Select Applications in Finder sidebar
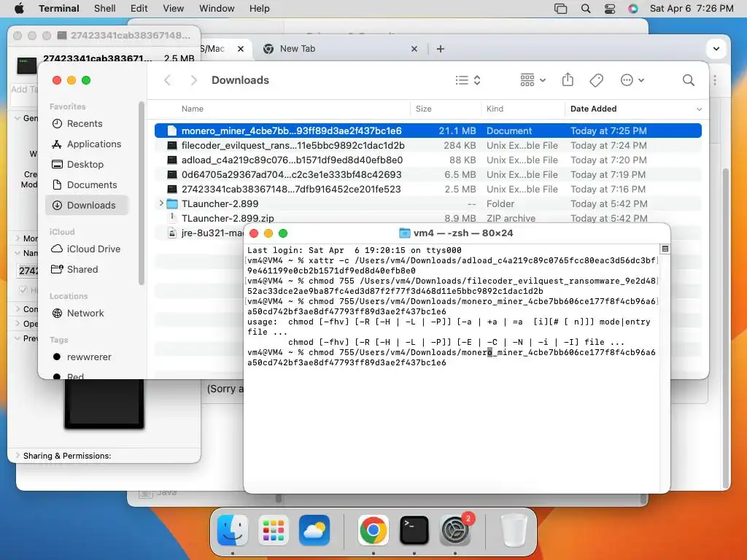This screenshot has width=747, height=560. 86,144
